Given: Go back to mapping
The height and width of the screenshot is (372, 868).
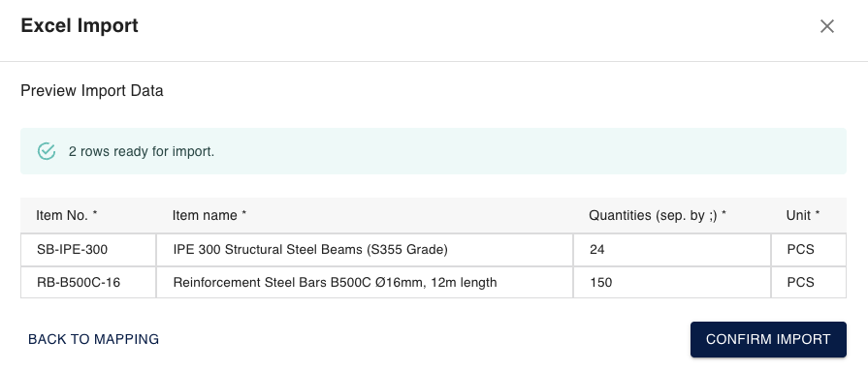Looking at the screenshot, I should tap(93, 339).
